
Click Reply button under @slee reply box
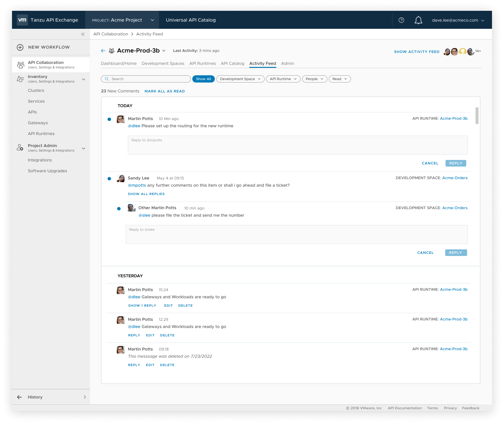pyautogui.click(x=456, y=253)
